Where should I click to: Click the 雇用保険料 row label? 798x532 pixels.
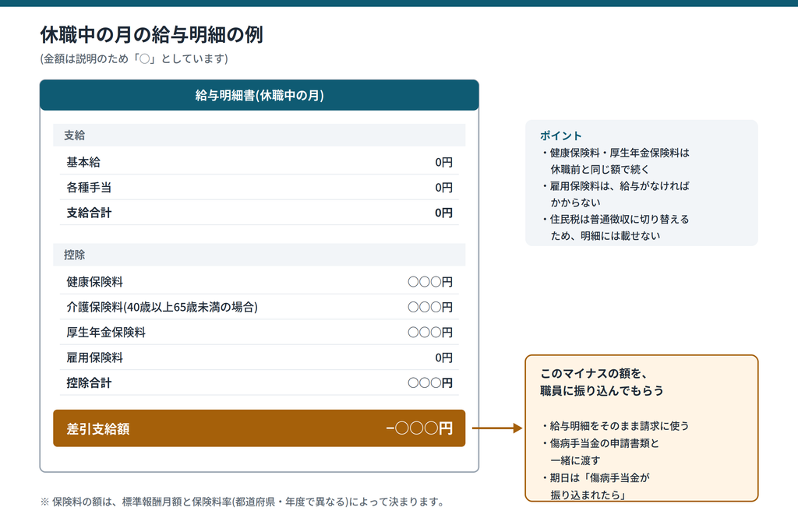point(94,358)
